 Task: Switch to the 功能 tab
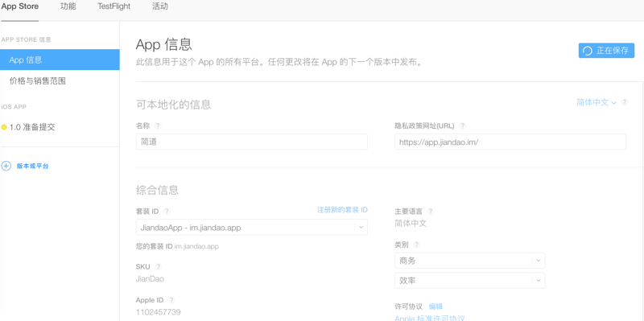pos(68,6)
